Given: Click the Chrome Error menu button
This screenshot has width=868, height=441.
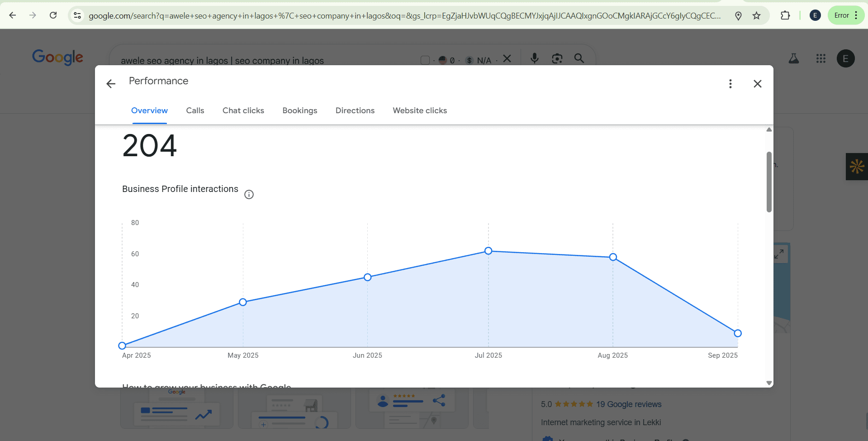Looking at the screenshot, I should (845, 15).
